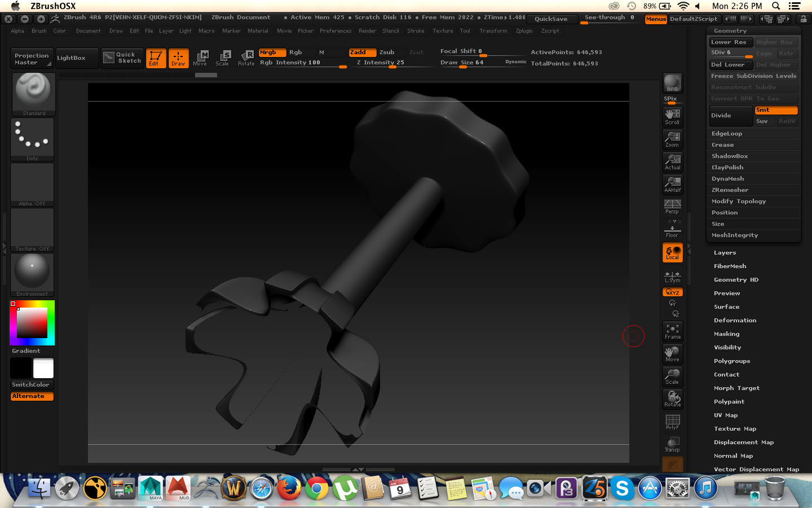Open the Material menu
Screen dimensions: 812x508
(x=258, y=31)
